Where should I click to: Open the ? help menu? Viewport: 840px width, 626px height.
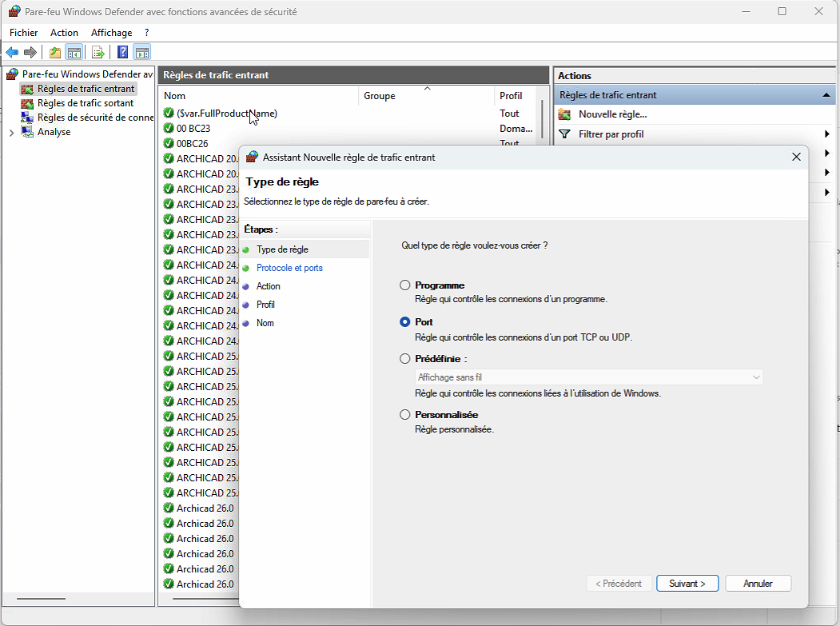click(x=147, y=33)
